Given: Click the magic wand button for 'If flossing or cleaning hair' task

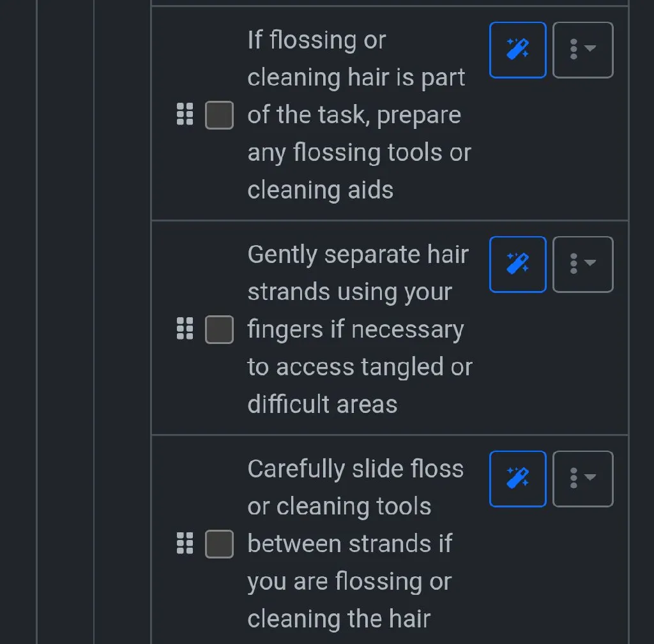Looking at the screenshot, I should (x=517, y=50).
